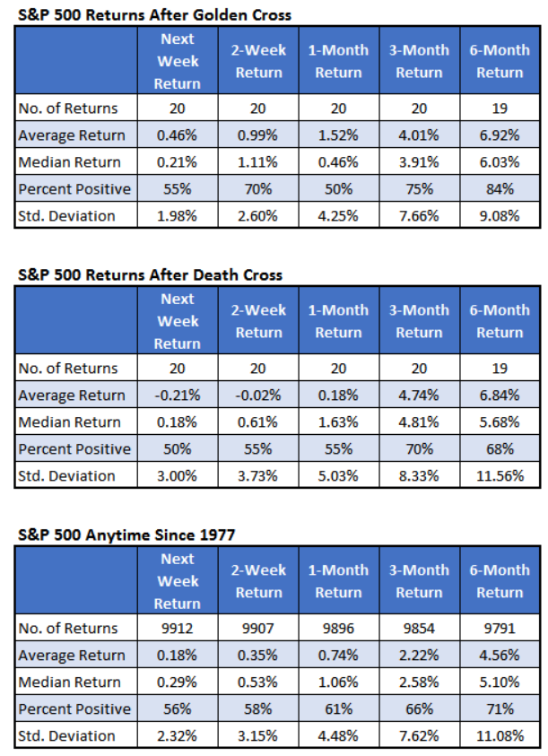Select the 9.08% standard deviation cell
The width and height of the screenshot is (548, 756).
(500, 216)
